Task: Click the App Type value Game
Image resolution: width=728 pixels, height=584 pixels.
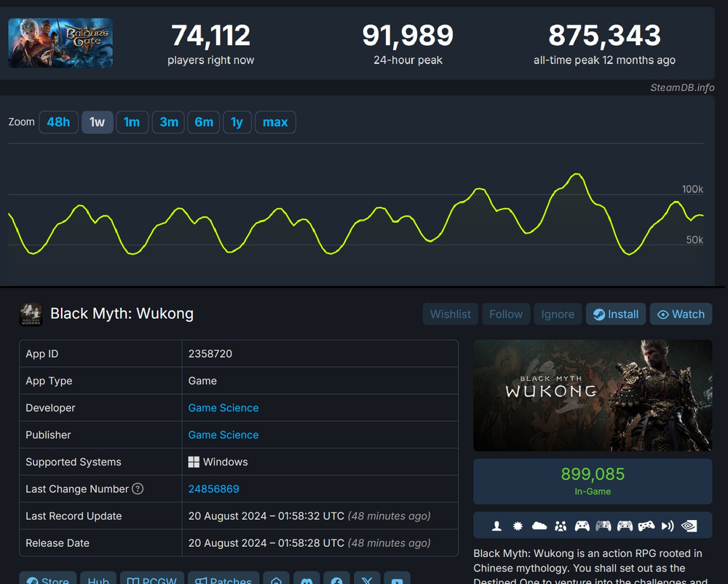Action: point(202,381)
